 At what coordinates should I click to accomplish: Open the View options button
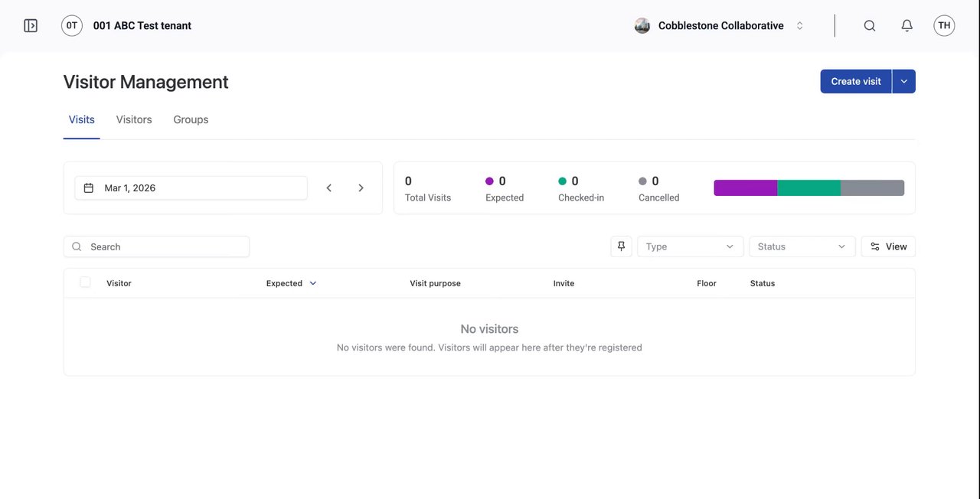(888, 246)
